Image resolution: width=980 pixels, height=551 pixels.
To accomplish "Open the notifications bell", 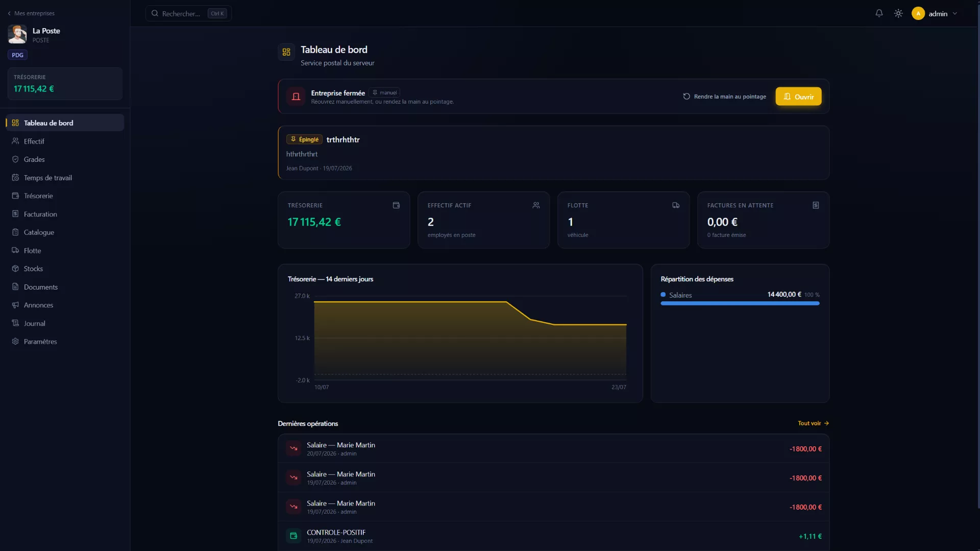I will pyautogui.click(x=879, y=13).
